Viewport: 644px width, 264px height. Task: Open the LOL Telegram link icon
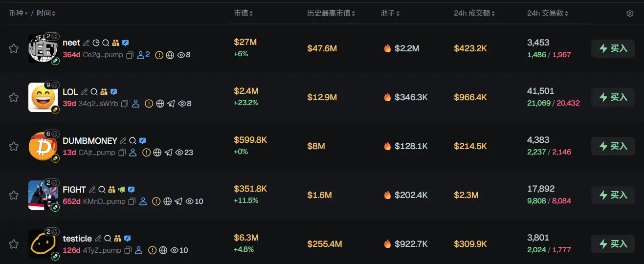pos(171,104)
